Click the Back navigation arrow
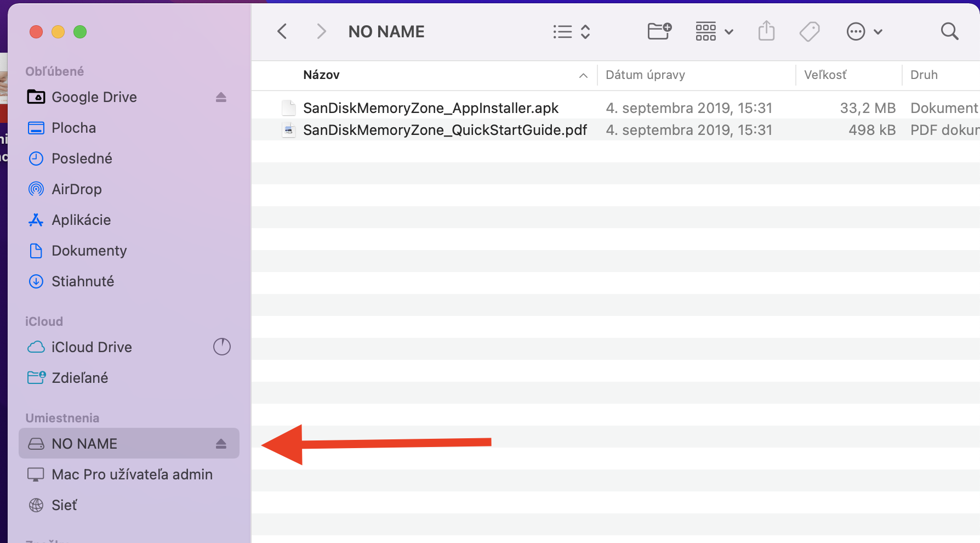Image resolution: width=980 pixels, height=543 pixels. (282, 32)
